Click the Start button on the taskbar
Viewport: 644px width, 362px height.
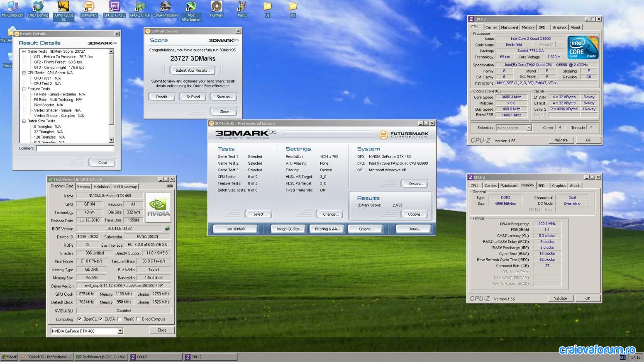click(9, 357)
